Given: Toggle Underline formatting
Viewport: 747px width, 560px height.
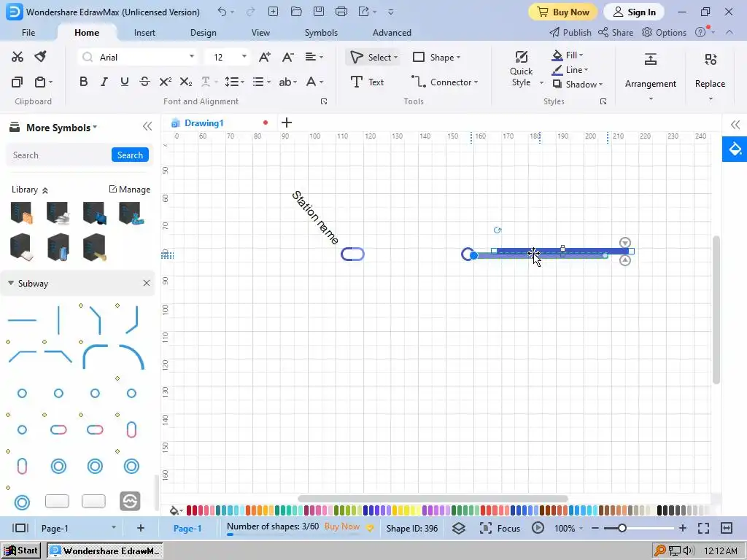Looking at the screenshot, I should tap(124, 82).
